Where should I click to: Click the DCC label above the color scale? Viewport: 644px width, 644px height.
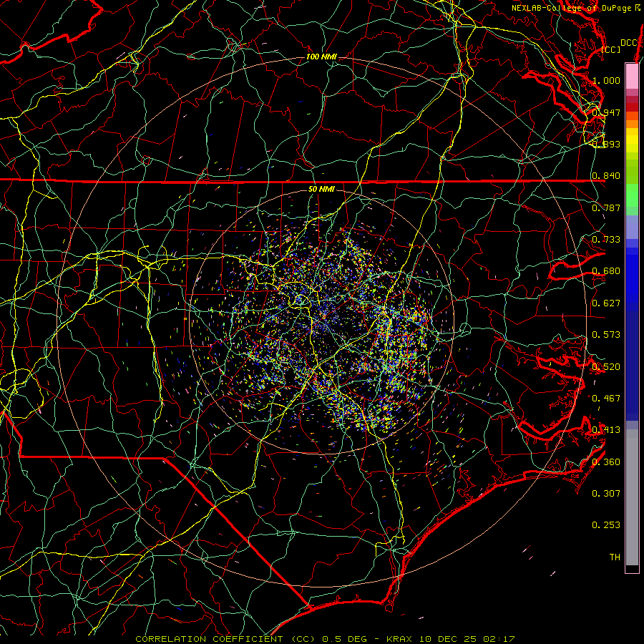pos(629,43)
